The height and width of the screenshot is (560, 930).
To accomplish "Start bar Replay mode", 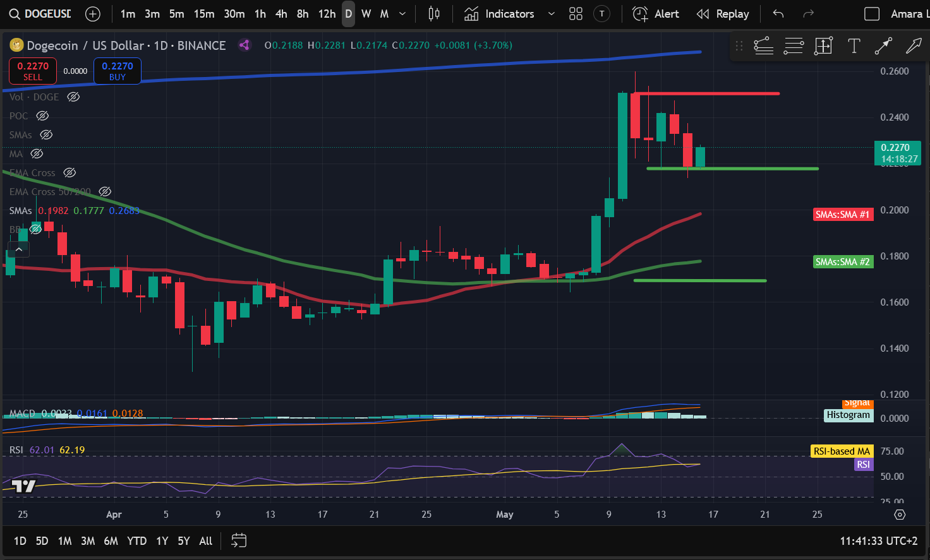I will click(x=722, y=14).
